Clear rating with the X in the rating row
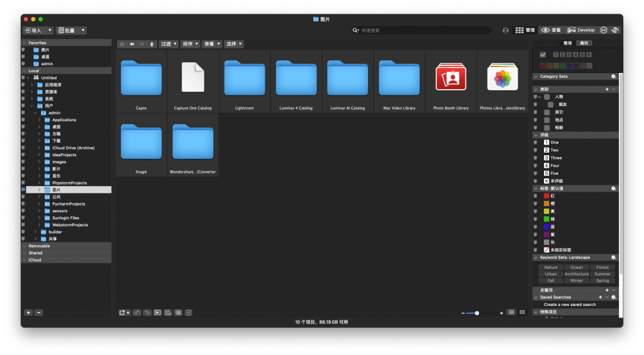The height and width of the screenshot is (355, 644). pyautogui.click(x=589, y=55)
